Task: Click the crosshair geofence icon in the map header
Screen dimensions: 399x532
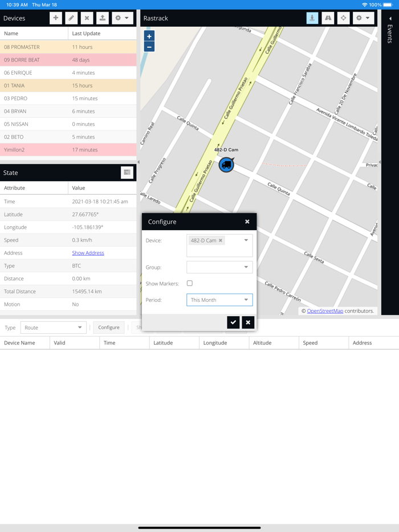Action: click(x=344, y=18)
